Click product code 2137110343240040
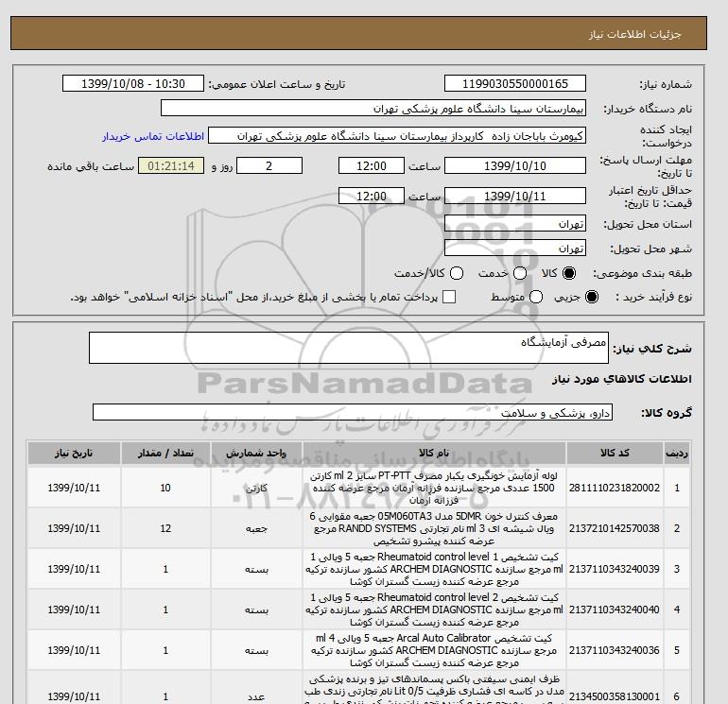The height and width of the screenshot is (704, 728). tap(615, 610)
